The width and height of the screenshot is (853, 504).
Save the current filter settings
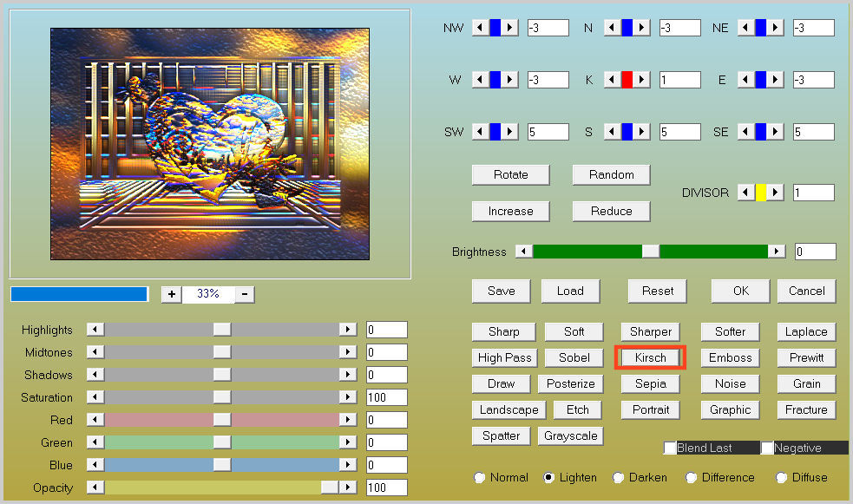point(501,291)
